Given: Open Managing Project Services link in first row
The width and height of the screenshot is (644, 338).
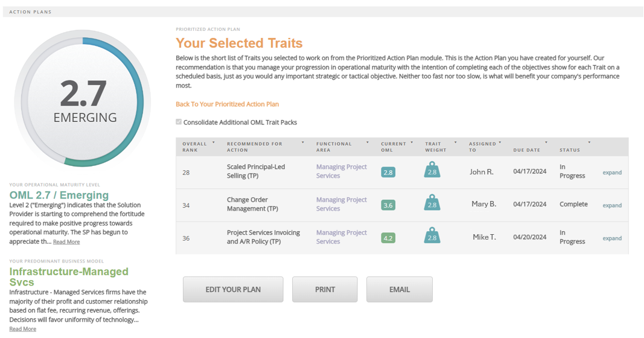Looking at the screenshot, I should [x=341, y=171].
